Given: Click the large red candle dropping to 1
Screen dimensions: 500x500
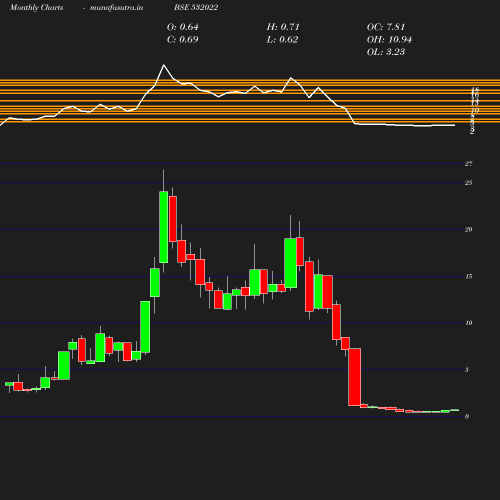Looking at the screenshot, I should pyautogui.click(x=355, y=377).
